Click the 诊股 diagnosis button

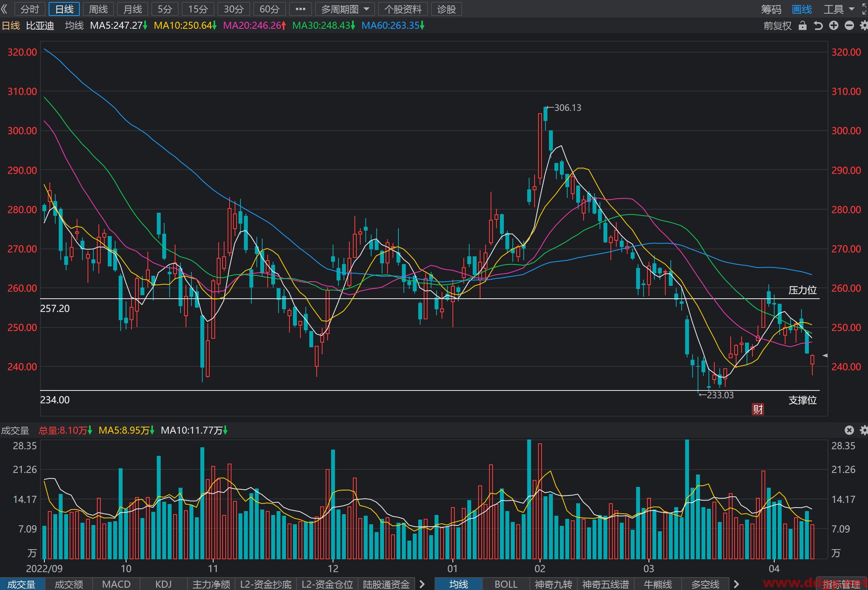click(446, 9)
